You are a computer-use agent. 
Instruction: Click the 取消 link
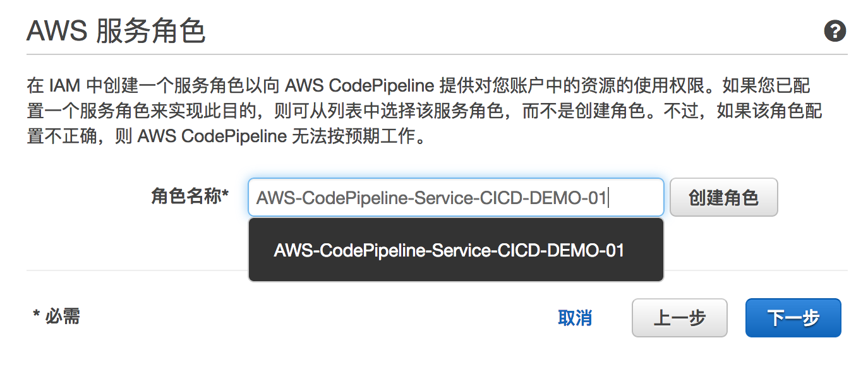point(575,318)
